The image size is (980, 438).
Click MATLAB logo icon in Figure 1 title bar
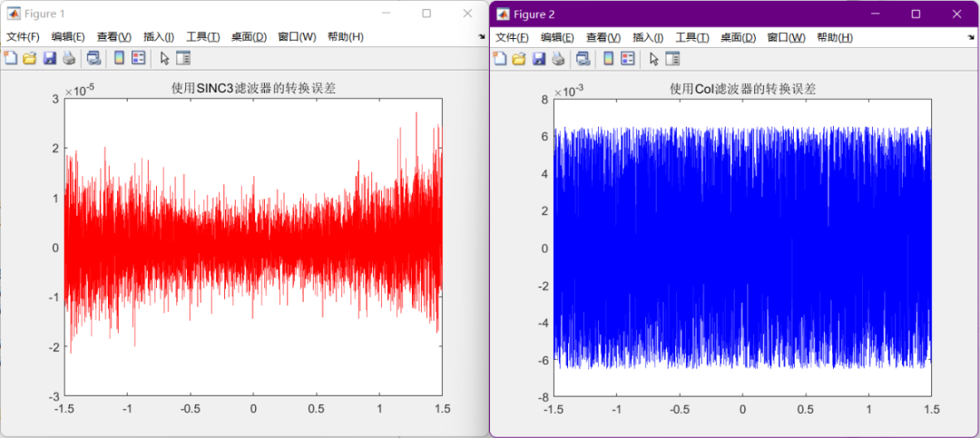click(x=13, y=14)
